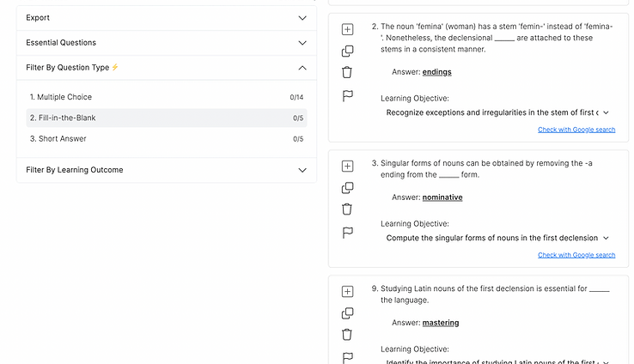This screenshot has width=634, height=364.
Task: Add a question below question 2
Action: (x=347, y=29)
